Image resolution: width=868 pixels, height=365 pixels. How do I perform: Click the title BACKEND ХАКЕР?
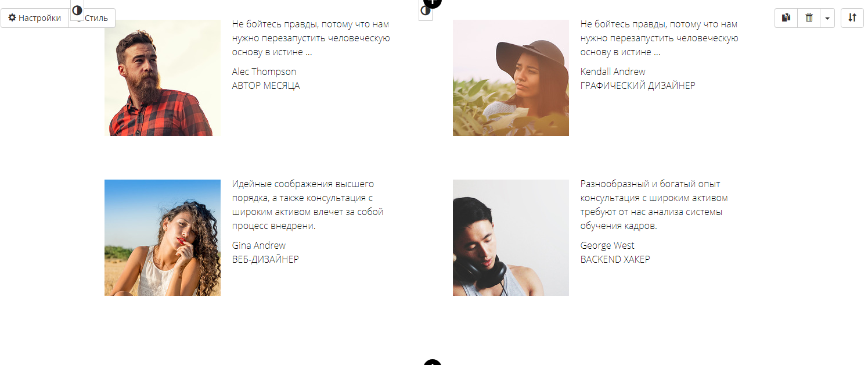(615, 259)
